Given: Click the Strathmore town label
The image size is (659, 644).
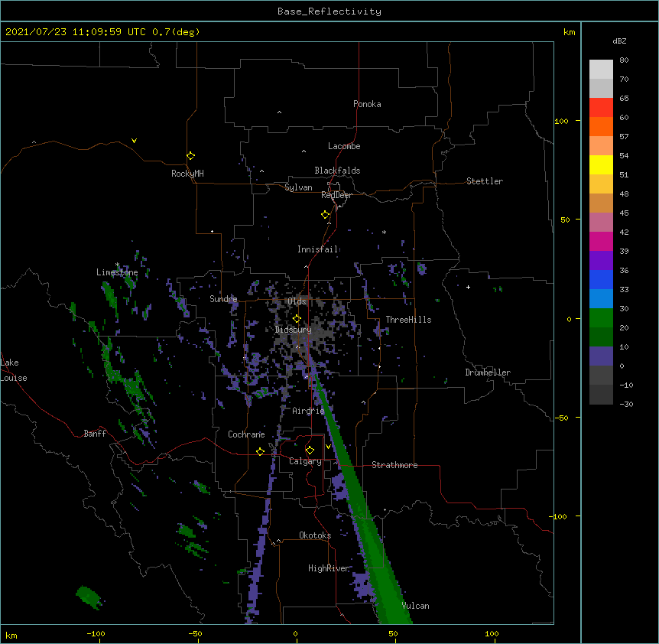Looking at the screenshot, I should (394, 465).
